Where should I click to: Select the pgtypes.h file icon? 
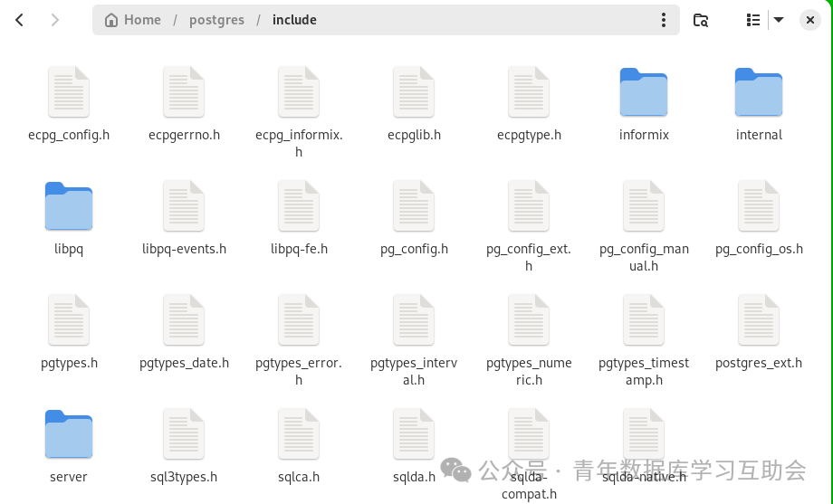[69, 319]
